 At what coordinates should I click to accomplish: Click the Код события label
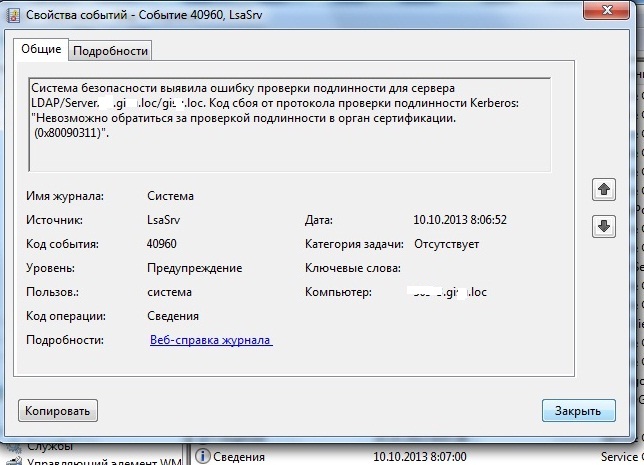pos(62,244)
